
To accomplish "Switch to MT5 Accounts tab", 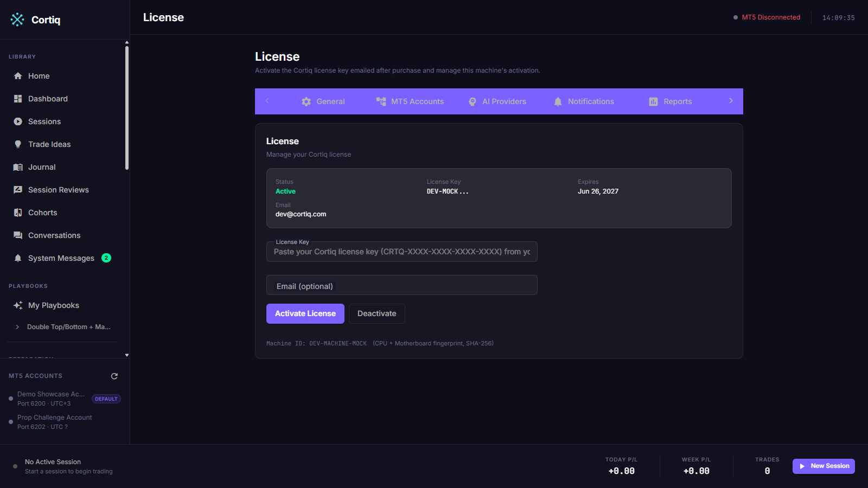I will (x=410, y=101).
